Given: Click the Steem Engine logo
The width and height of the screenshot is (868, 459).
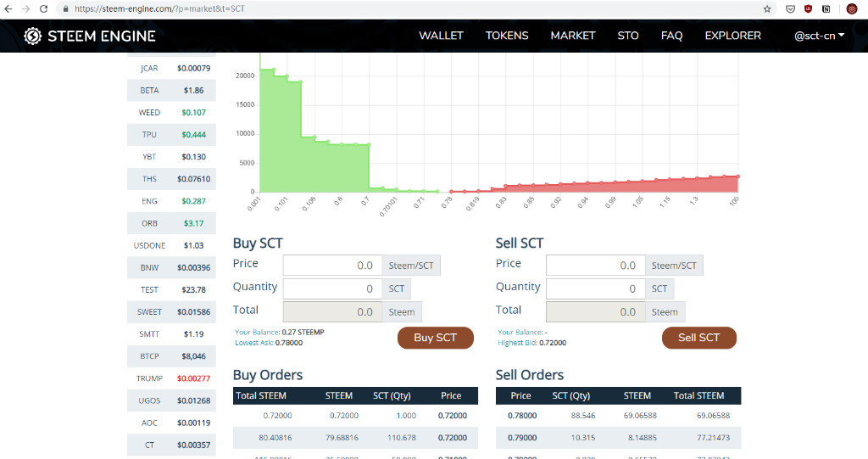Looking at the screenshot, I should (x=90, y=36).
